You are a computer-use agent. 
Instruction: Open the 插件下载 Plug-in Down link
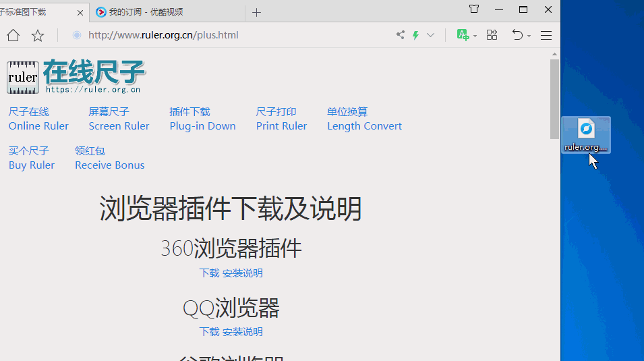(202, 119)
